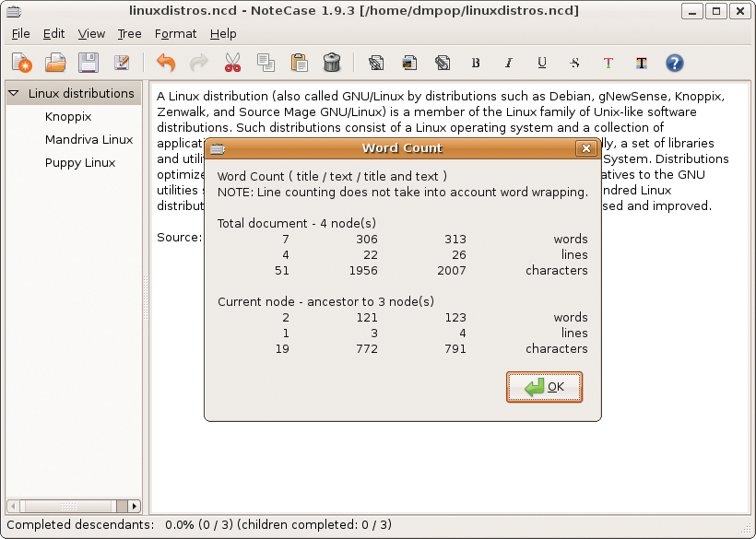The width and height of the screenshot is (756, 539).
Task: Click the tree scrollbar right arrow
Action: [135, 506]
